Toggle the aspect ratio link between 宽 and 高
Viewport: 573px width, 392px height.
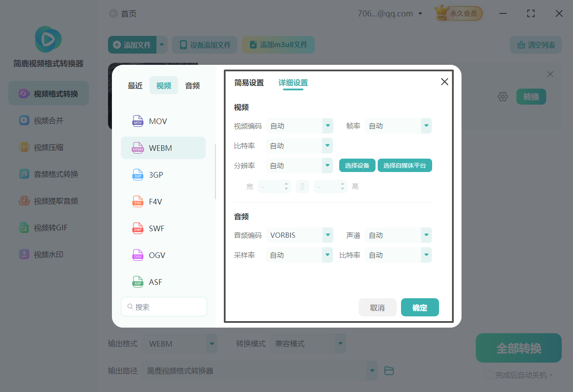pos(302,186)
